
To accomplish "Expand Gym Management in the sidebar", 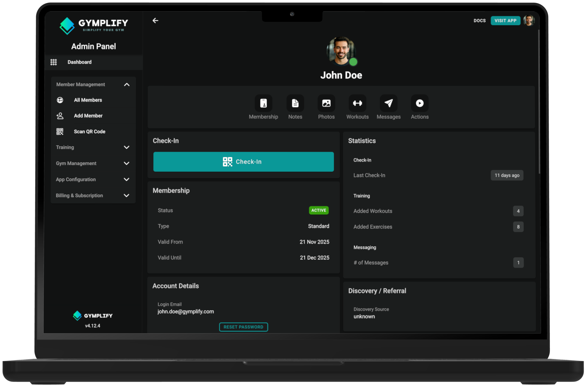I will [93, 163].
